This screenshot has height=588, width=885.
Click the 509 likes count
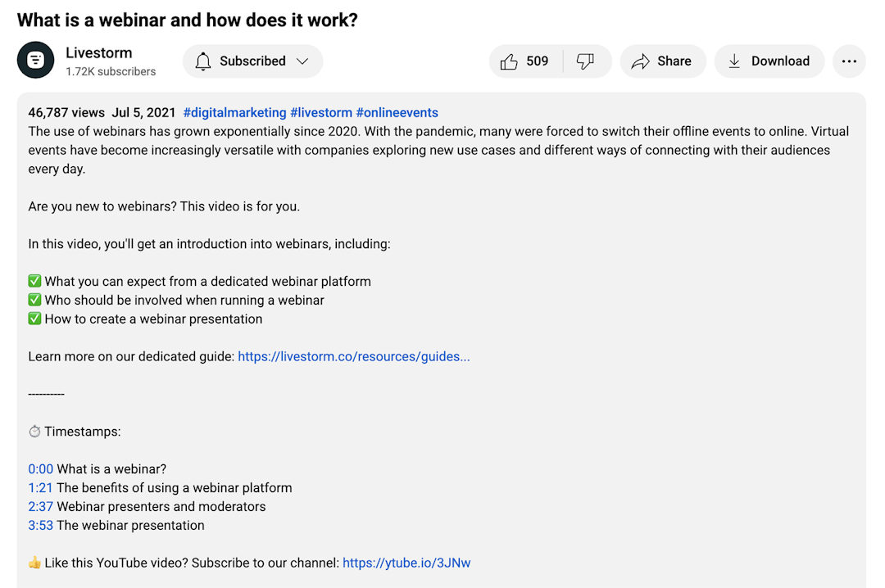click(x=537, y=61)
